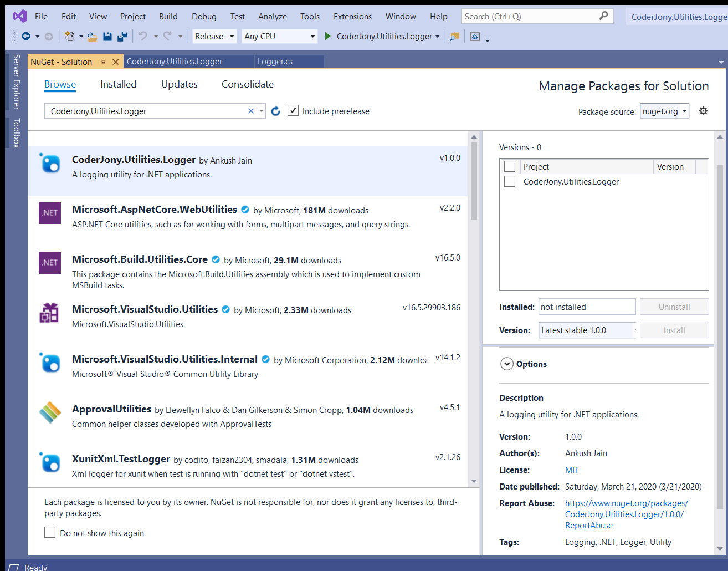Select the Microsoft.VisualStudio.Utilities.Internal package row
Image resolution: width=728 pixels, height=571 pixels.
(248, 366)
